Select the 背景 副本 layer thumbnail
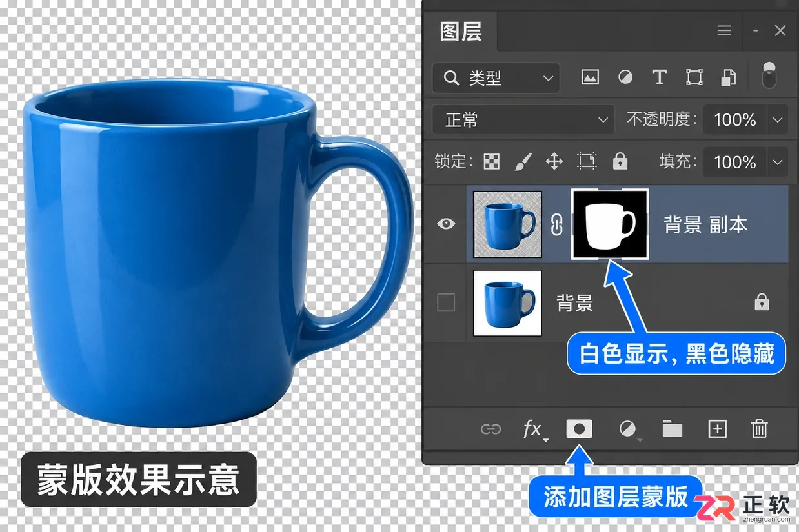799x532 pixels. 507,224
